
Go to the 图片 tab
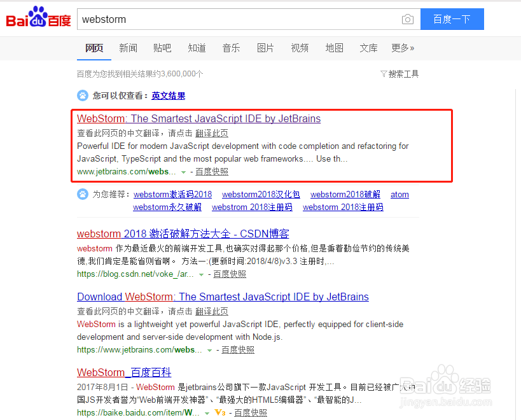[x=265, y=48]
